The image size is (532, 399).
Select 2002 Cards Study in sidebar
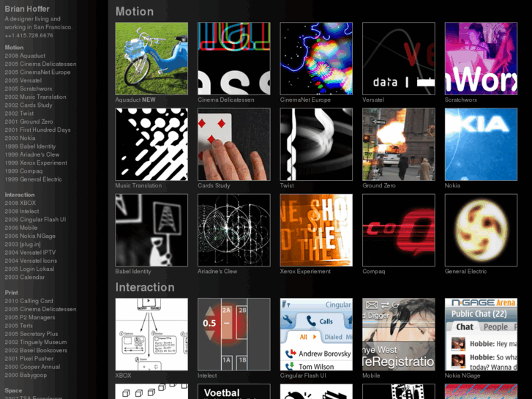point(29,105)
